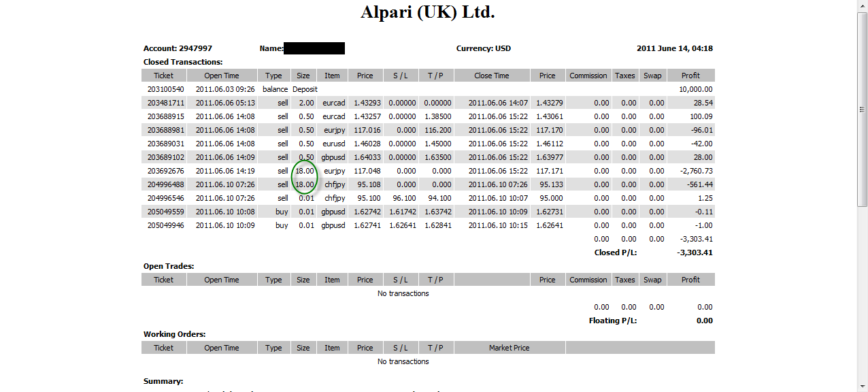Image resolution: width=868 pixels, height=392 pixels.
Task: Click ticket number 205049946
Action: (165, 225)
